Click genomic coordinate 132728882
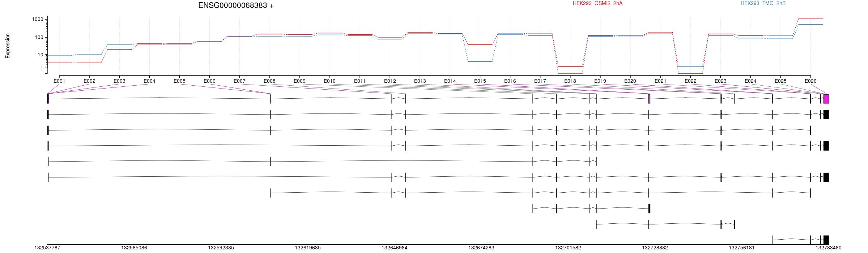This screenshot has width=868, height=253. click(655, 248)
